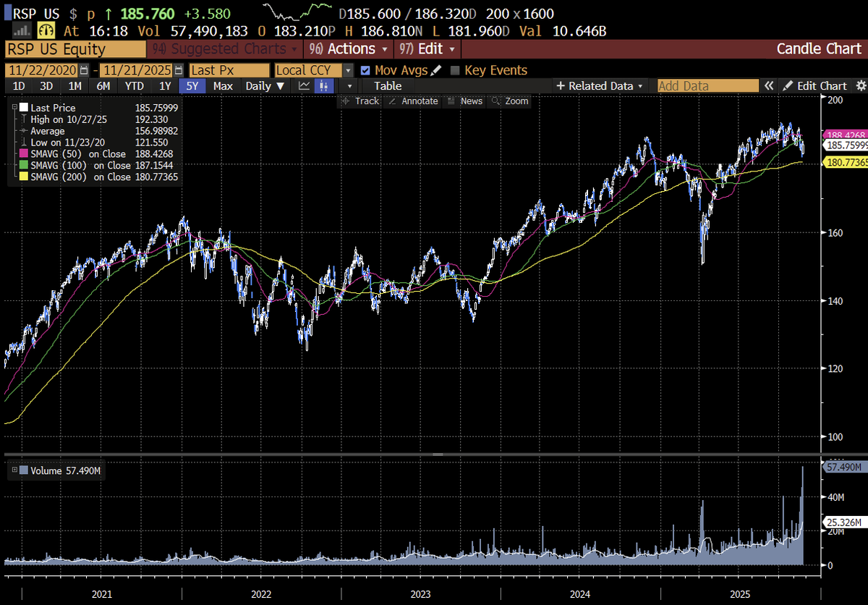Viewport: 868px width, 605px height.
Task: Click the Edit Chart button
Action: [815, 85]
